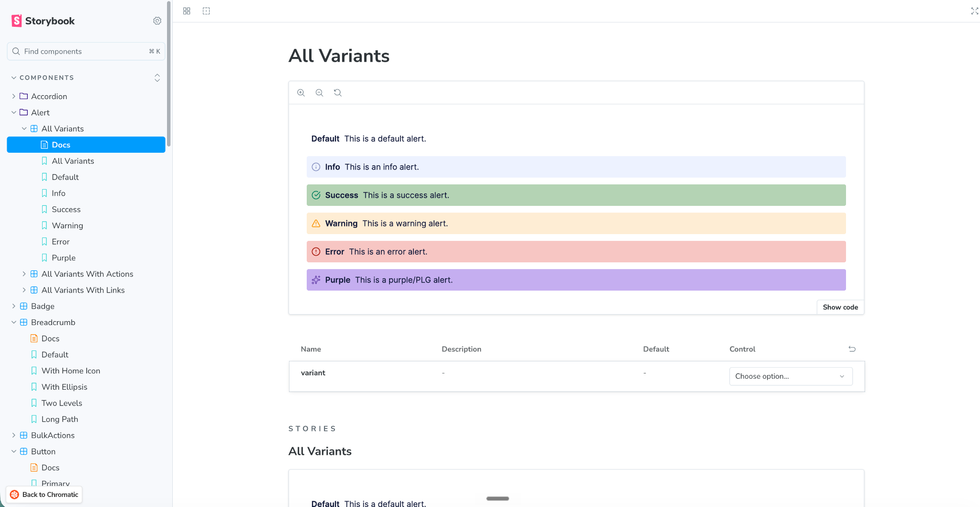Click Breadcrumb Docs document icon
This screenshot has width=980, height=507.
click(x=34, y=338)
